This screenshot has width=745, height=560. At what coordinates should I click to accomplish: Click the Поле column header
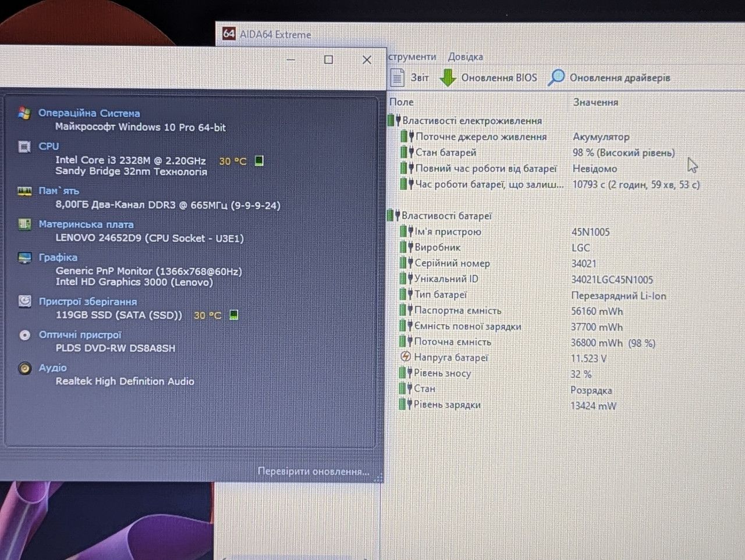tap(401, 102)
